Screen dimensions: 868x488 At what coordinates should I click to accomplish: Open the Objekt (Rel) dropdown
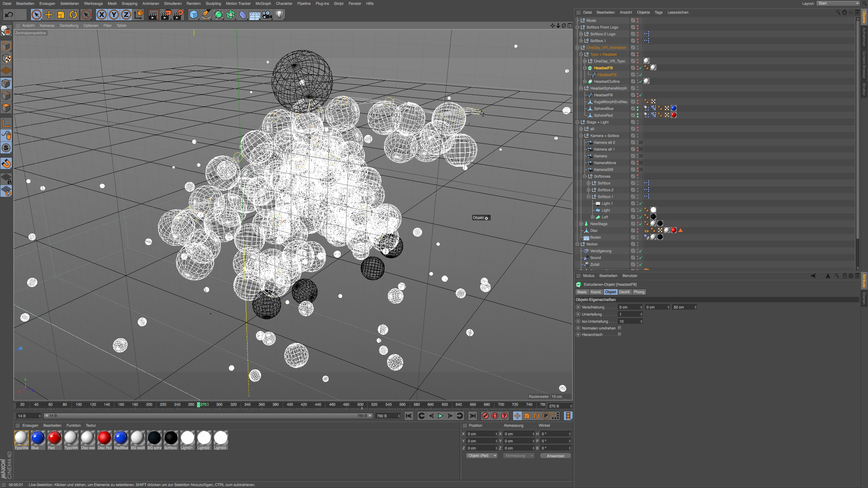(481, 456)
